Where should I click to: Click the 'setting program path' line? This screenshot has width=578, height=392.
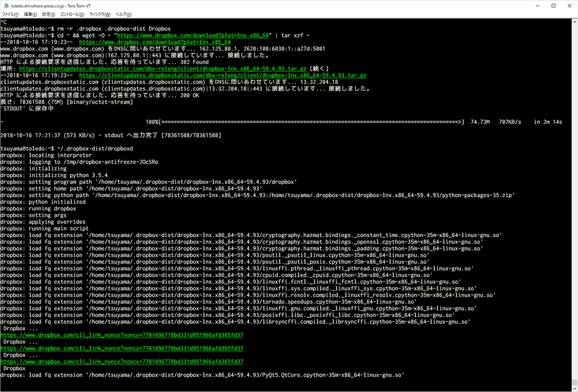point(149,182)
